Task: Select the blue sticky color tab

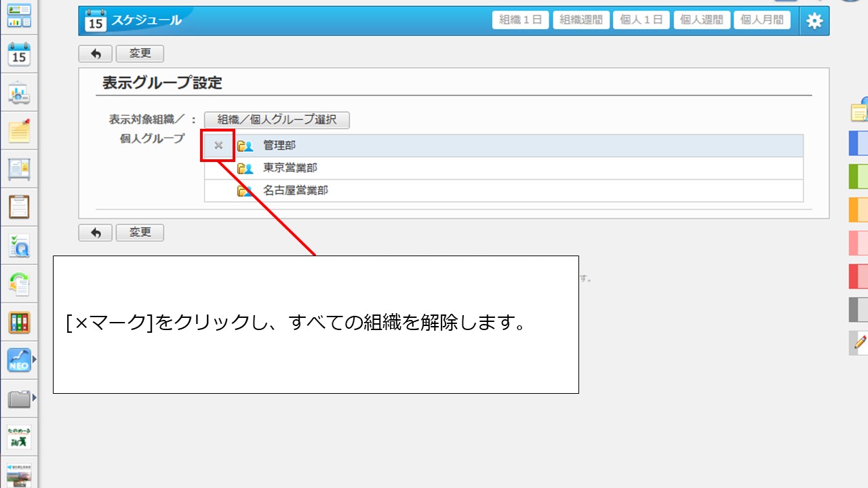Action: point(859,144)
